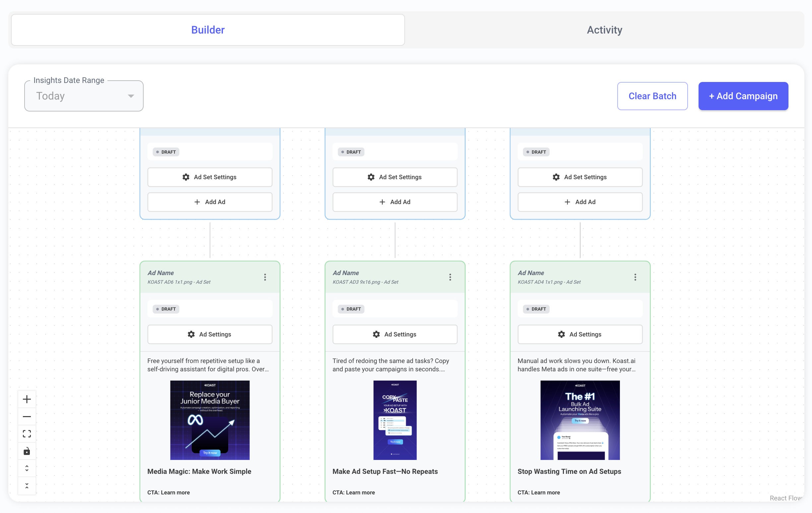Zoom in using the canvas plus control

tap(27, 399)
